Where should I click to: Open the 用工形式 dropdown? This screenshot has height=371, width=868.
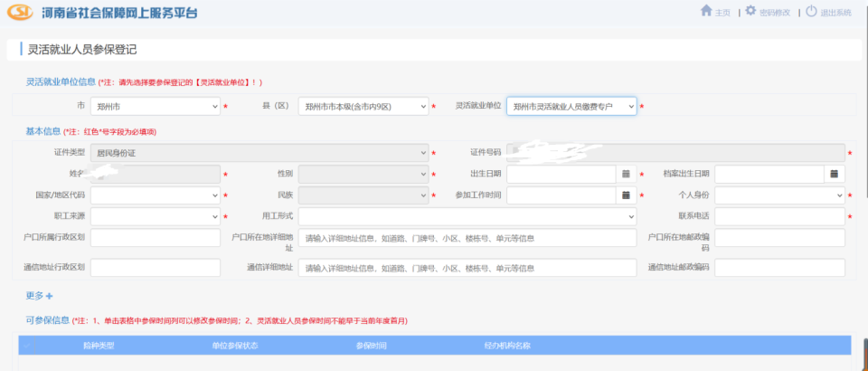coord(467,216)
